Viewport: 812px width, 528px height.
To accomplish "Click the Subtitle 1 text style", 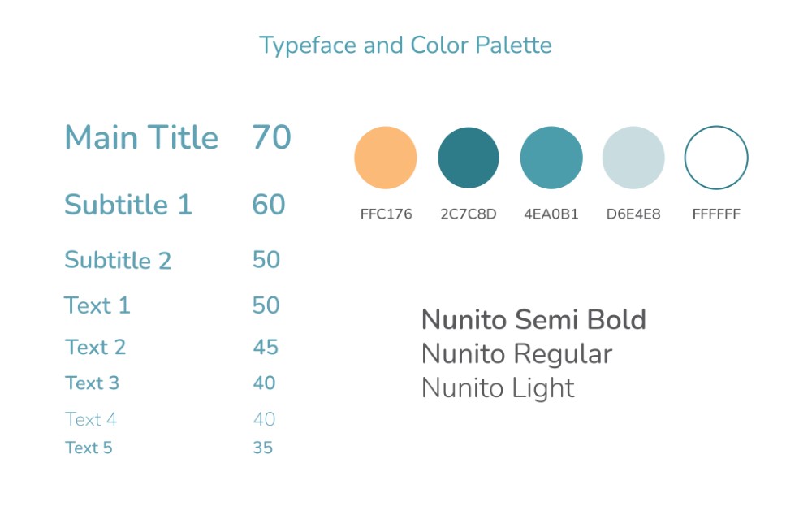I will click(x=128, y=204).
